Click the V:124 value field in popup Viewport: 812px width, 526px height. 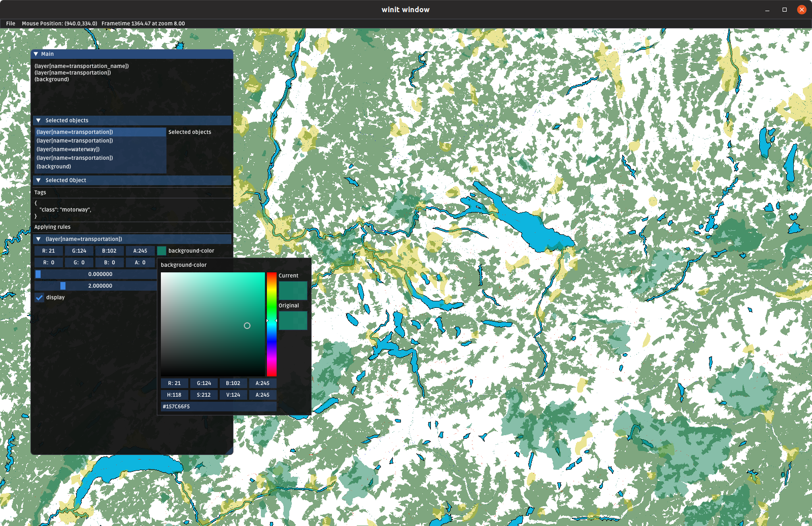click(233, 395)
